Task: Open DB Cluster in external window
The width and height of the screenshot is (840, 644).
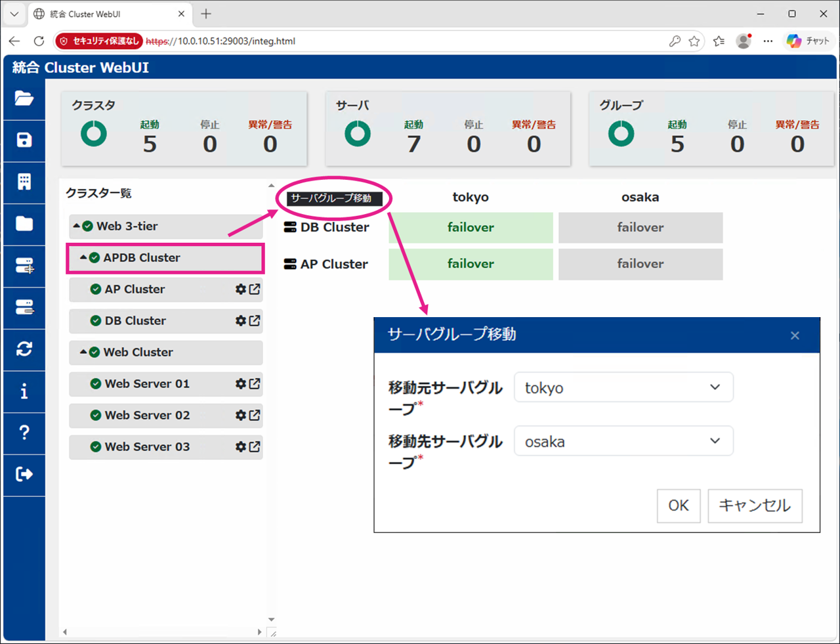Action: point(255,320)
